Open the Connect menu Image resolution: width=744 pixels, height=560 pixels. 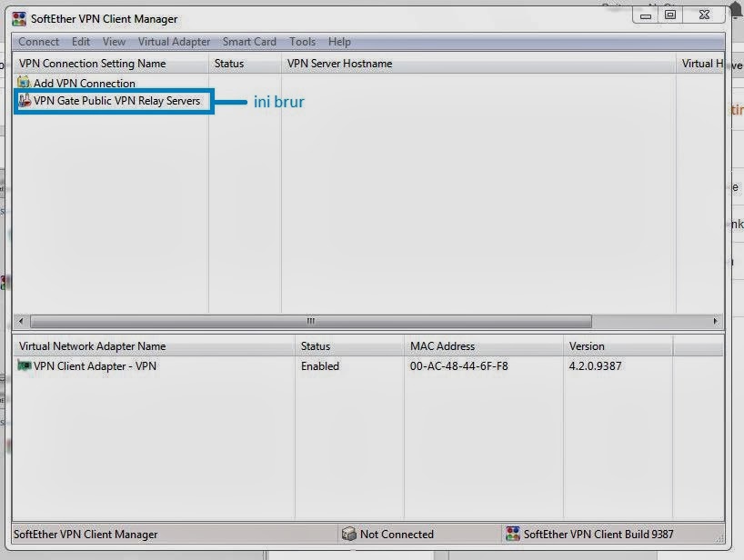(38, 42)
